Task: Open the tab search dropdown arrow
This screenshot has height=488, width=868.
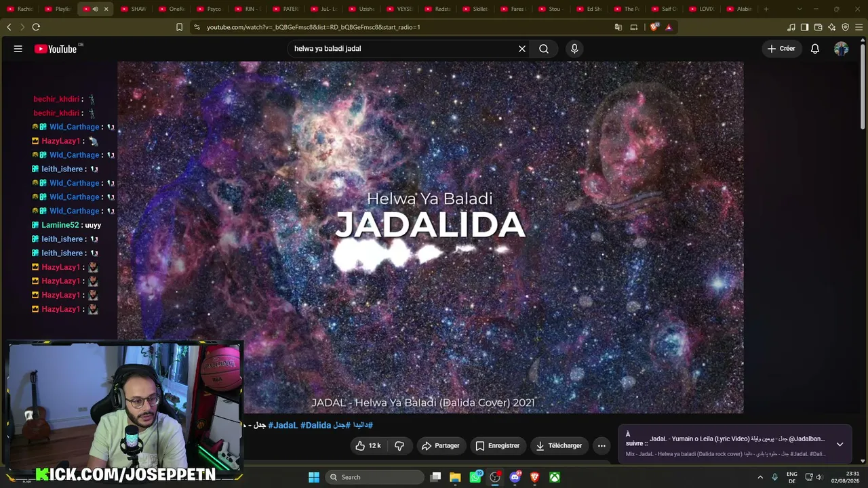Action: tap(800, 9)
